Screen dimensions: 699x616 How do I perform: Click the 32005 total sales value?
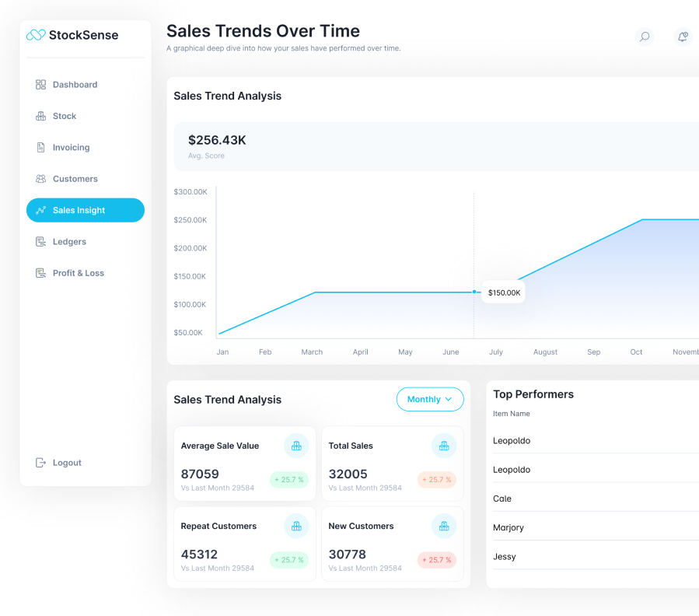click(x=348, y=474)
